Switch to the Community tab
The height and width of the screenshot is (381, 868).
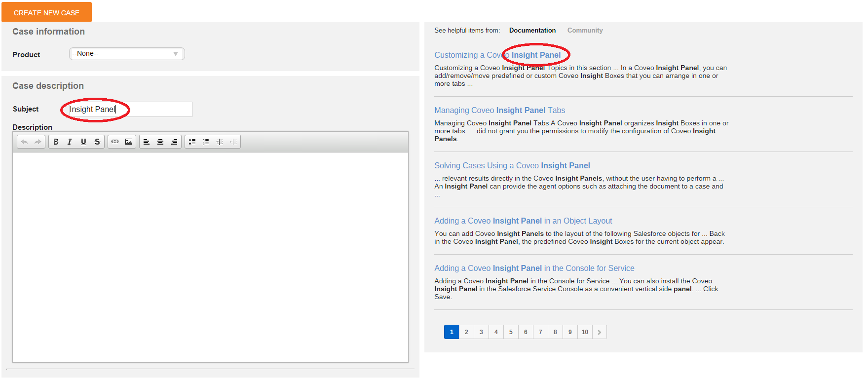click(x=585, y=31)
